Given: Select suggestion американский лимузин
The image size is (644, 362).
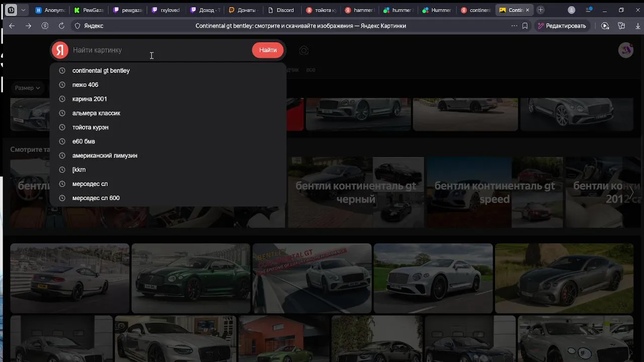Looking at the screenshot, I should coord(168,155).
